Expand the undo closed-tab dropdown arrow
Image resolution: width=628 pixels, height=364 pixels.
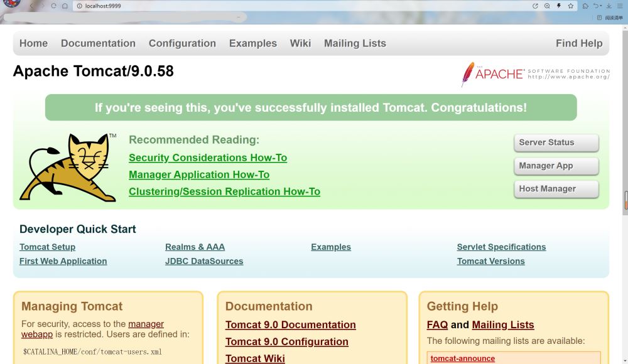(601, 6)
